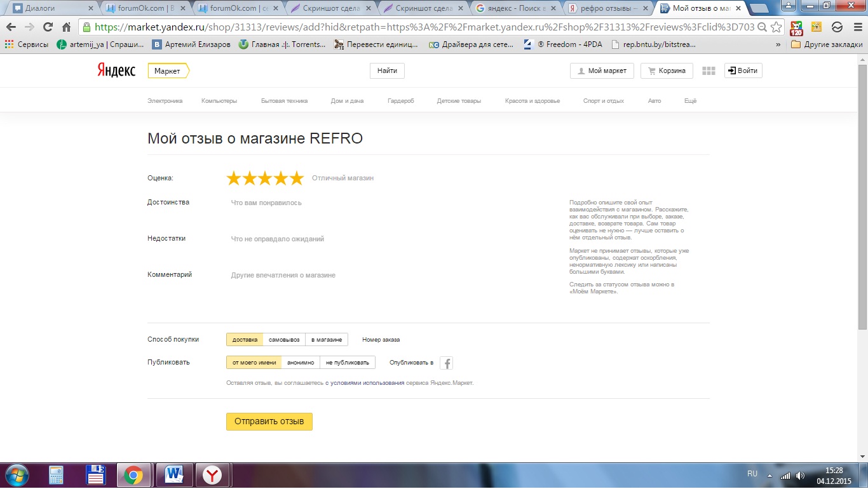Reload the page with refresh icon

pyautogui.click(x=48, y=27)
